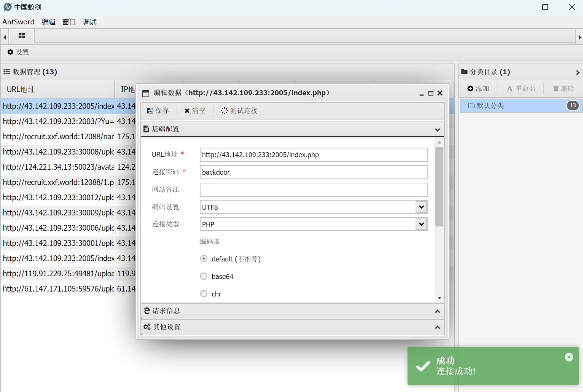
Task: Open the 设置 gear settings
Action: pos(18,52)
